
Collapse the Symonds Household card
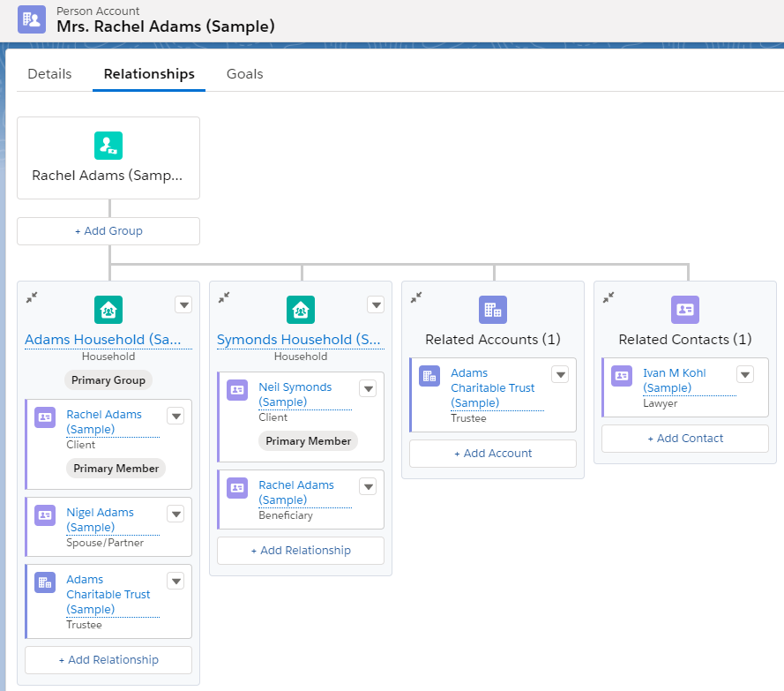click(x=225, y=298)
